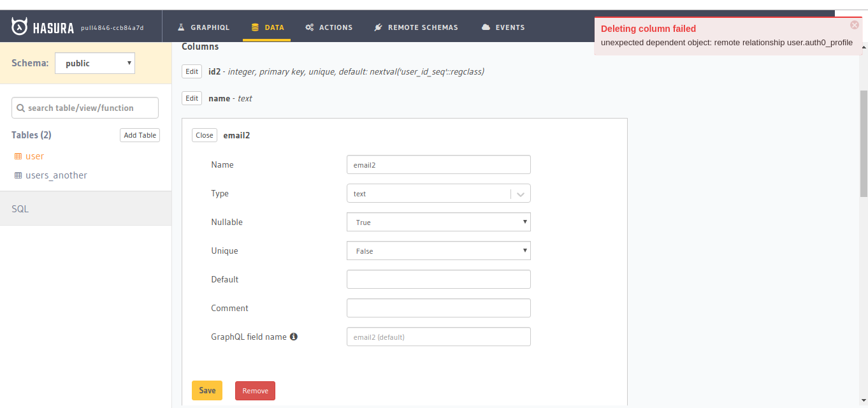Close the email2 column editor
This screenshot has height=408, width=868.
pos(205,135)
